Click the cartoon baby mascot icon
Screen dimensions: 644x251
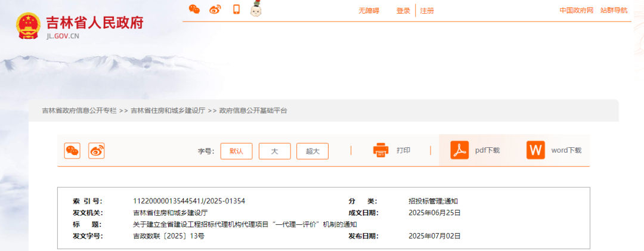tap(256, 8)
